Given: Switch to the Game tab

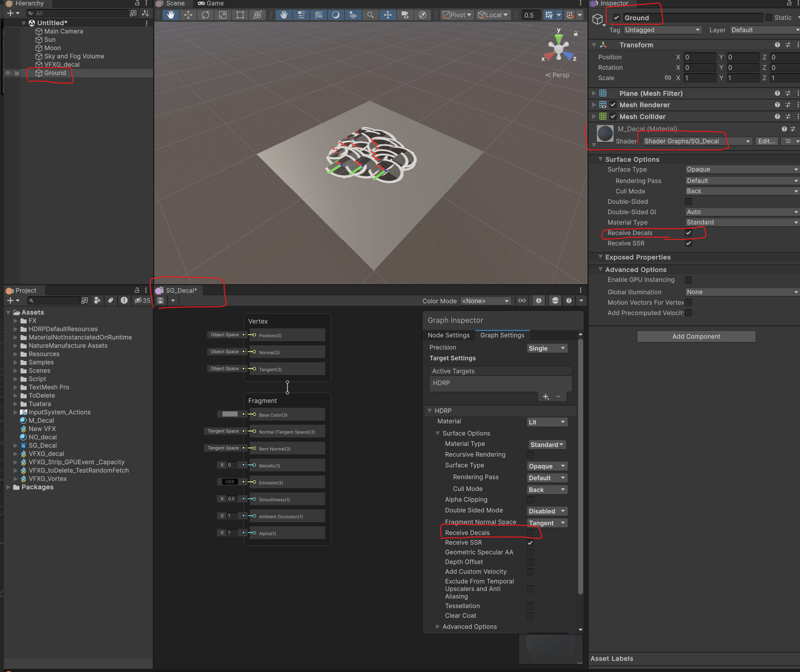Looking at the screenshot, I should (210, 3).
